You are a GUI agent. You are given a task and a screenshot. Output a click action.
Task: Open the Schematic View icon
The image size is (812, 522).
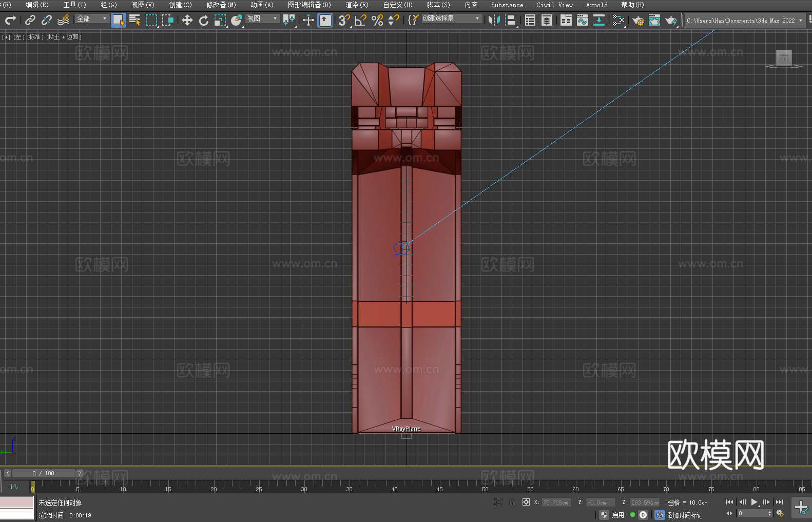[x=618, y=20]
